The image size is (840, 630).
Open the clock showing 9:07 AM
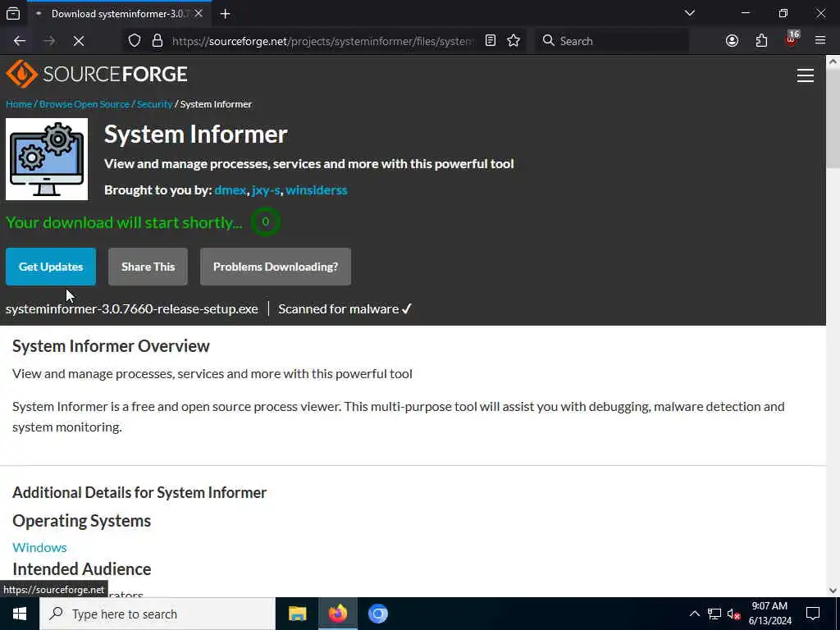(x=769, y=614)
